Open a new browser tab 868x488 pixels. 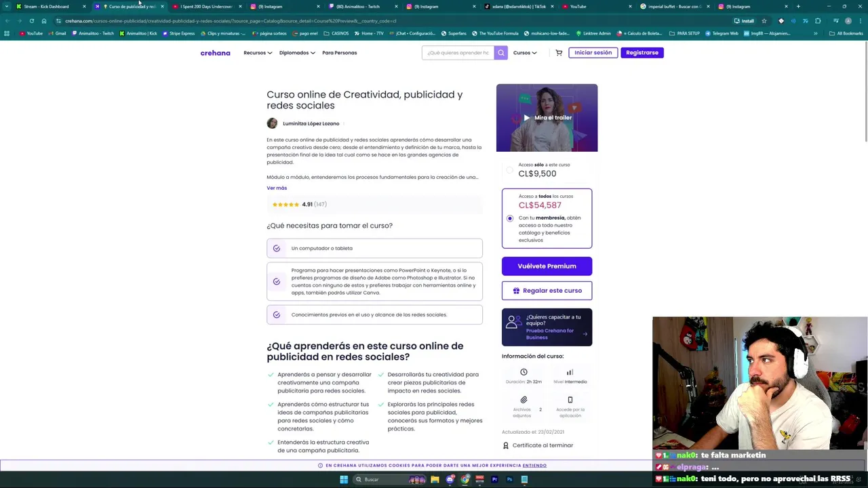pos(798,7)
